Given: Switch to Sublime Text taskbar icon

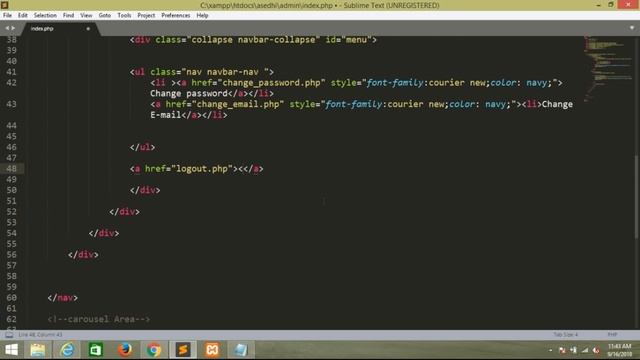Looking at the screenshot, I should point(183,350).
